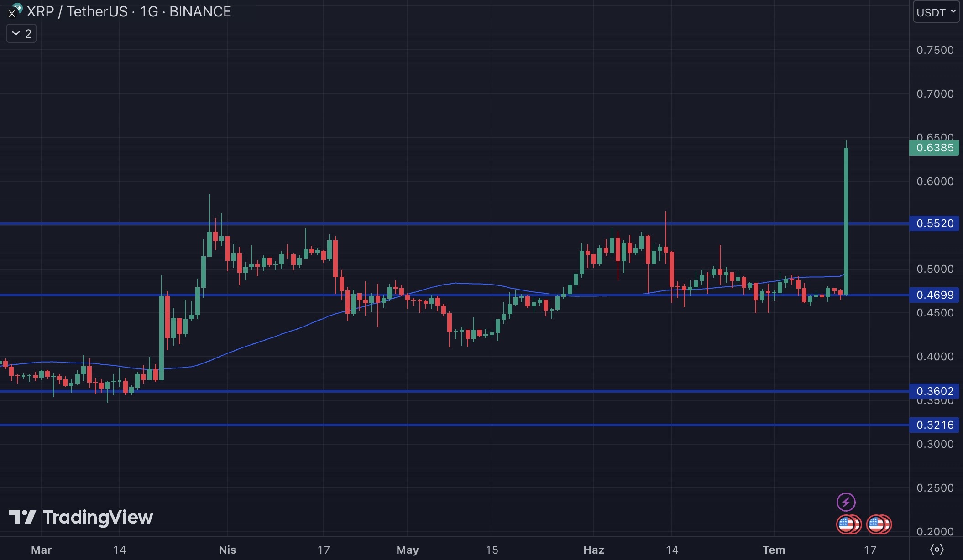This screenshot has width=963, height=560.
Task: Click the purple lightning event icon
Action: click(x=846, y=502)
